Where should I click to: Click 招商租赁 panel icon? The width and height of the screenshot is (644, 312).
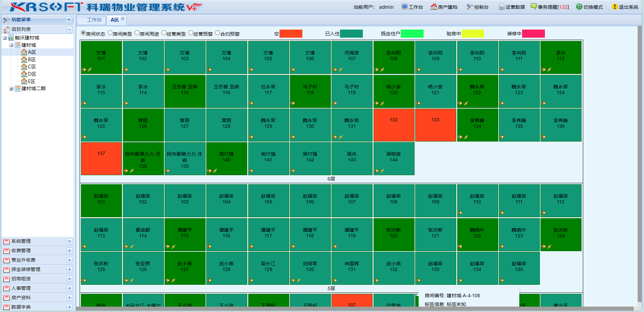coord(6,279)
